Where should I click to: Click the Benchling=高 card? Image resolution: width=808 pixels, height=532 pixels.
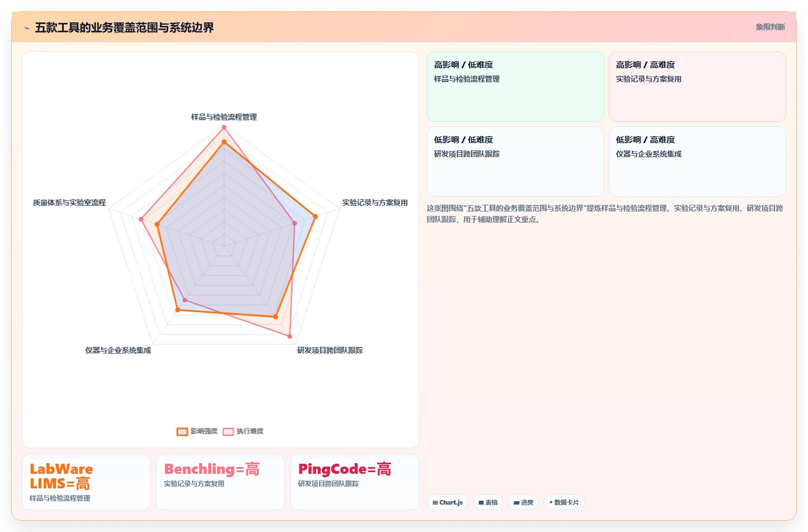(x=220, y=482)
